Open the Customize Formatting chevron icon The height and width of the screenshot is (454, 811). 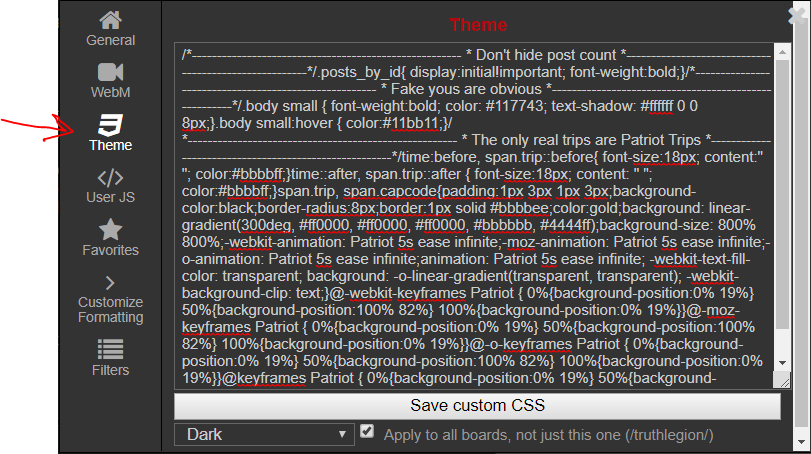pos(110,283)
